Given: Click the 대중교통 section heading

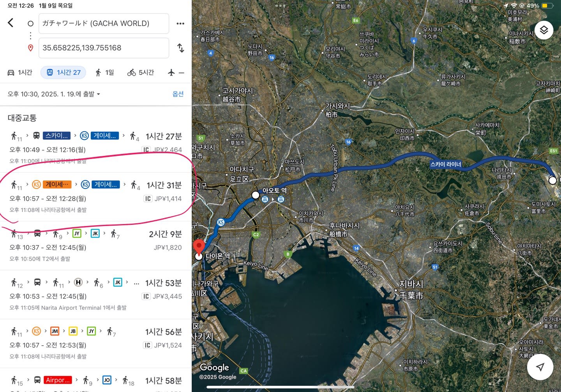Looking at the screenshot, I should click(x=22, y=118).
